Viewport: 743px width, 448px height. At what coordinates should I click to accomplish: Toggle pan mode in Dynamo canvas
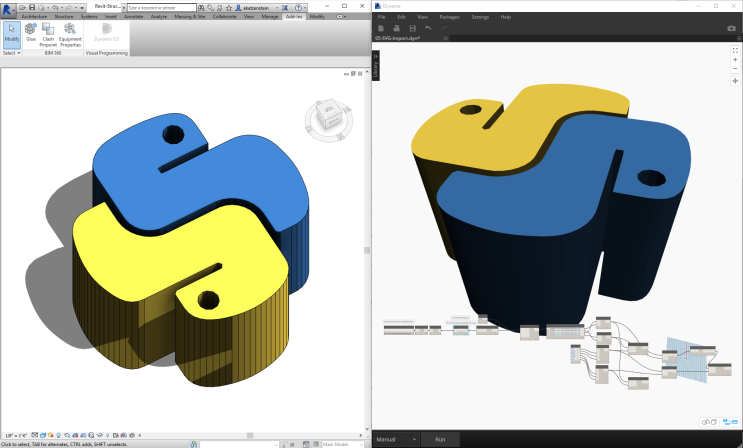pos(735,81)
